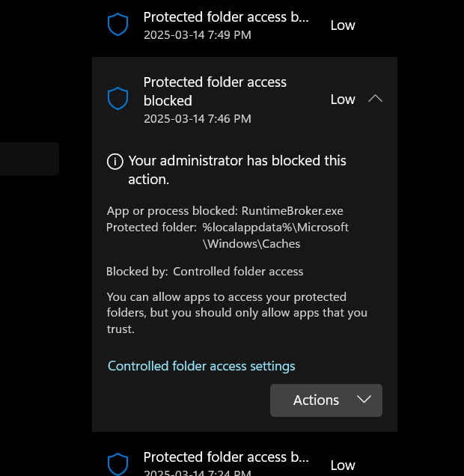This screenshot has width=464, height=476.
Task: Click the down arrow on the Actions button
Action: (364, 400)
